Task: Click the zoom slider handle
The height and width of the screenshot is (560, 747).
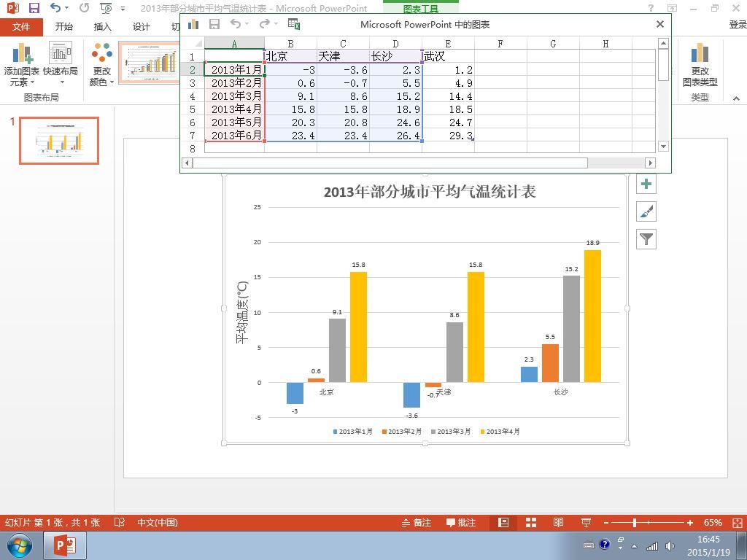Action: 635,522
